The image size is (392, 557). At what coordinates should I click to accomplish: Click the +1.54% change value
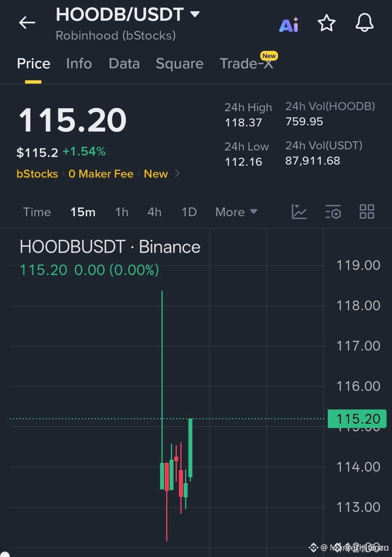coord(84,152)
